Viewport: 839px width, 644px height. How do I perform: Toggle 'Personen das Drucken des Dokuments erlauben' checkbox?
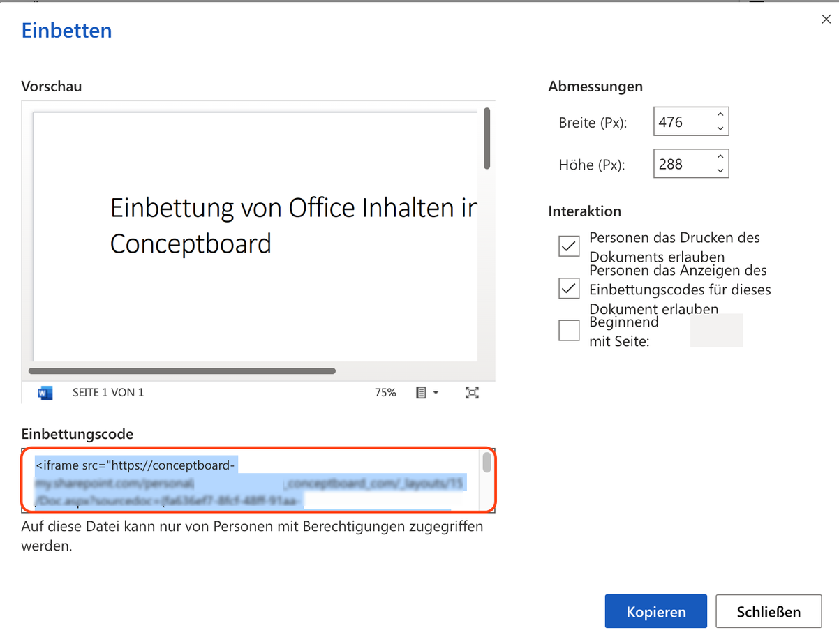pos(569,246)
